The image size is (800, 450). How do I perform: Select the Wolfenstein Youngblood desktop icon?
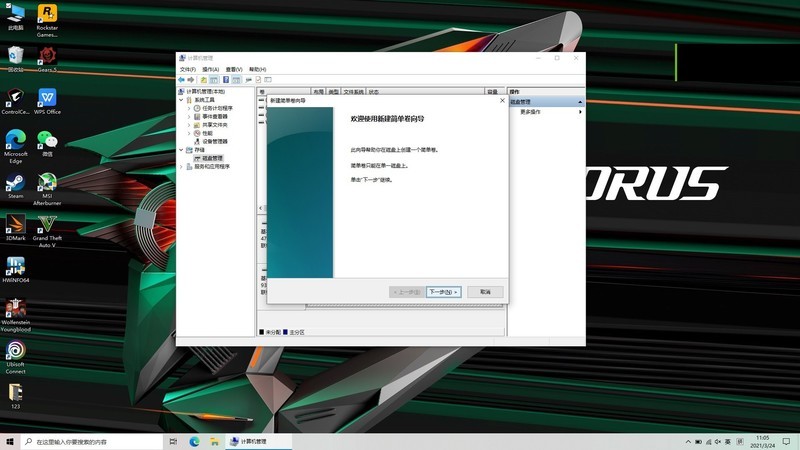(x=15, y=315)
